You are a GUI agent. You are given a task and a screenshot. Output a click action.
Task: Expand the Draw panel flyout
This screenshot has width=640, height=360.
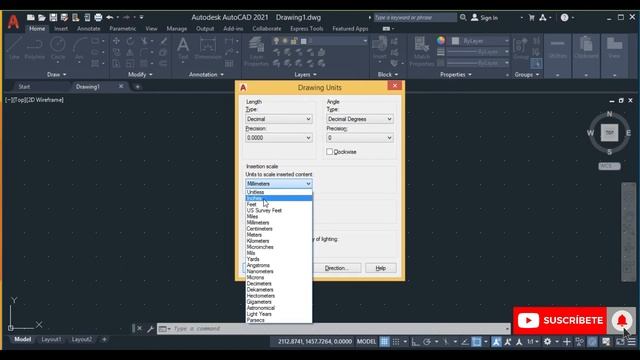[56, 75]
